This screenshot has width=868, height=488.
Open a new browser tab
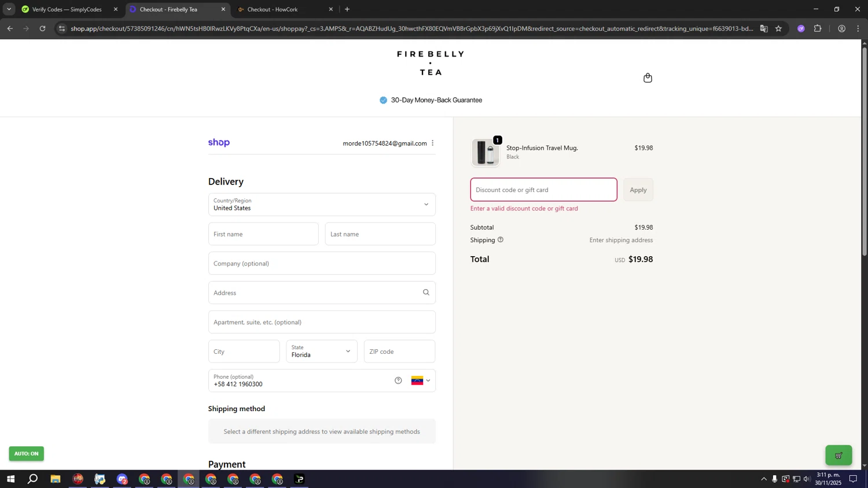click(x=347, y=9)
